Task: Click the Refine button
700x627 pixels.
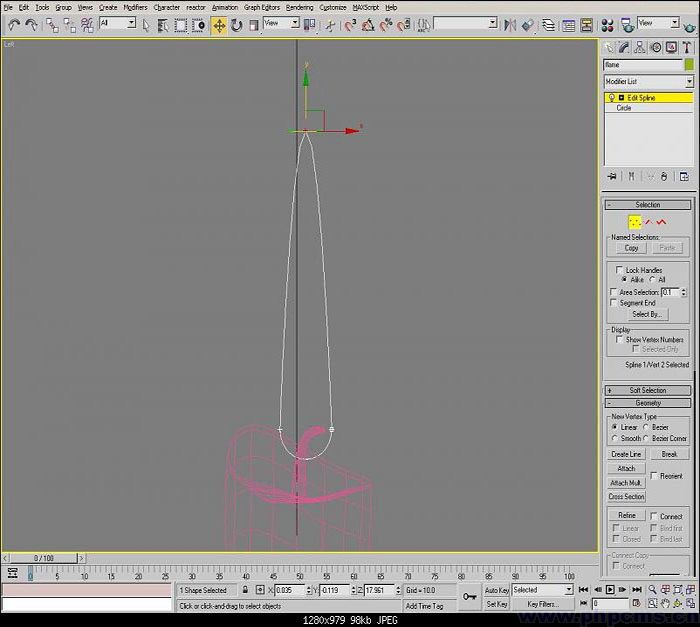Action: [x=626, y=515]
